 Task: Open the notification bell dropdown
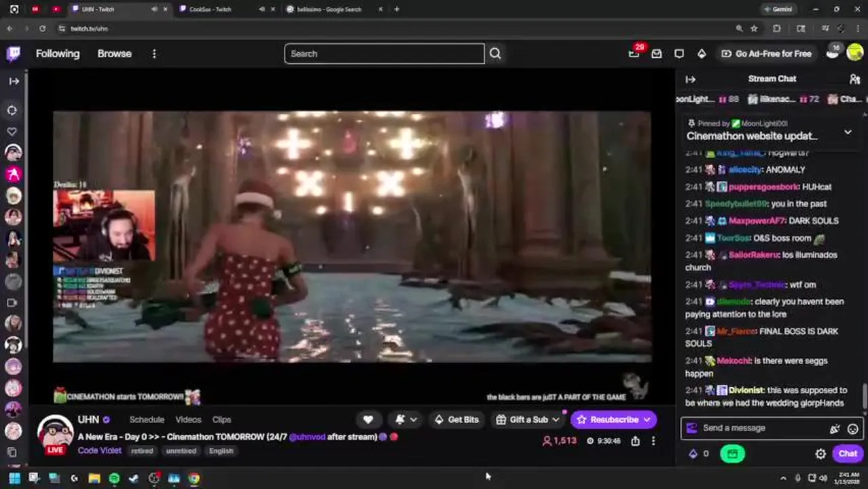tap(406, 420)
